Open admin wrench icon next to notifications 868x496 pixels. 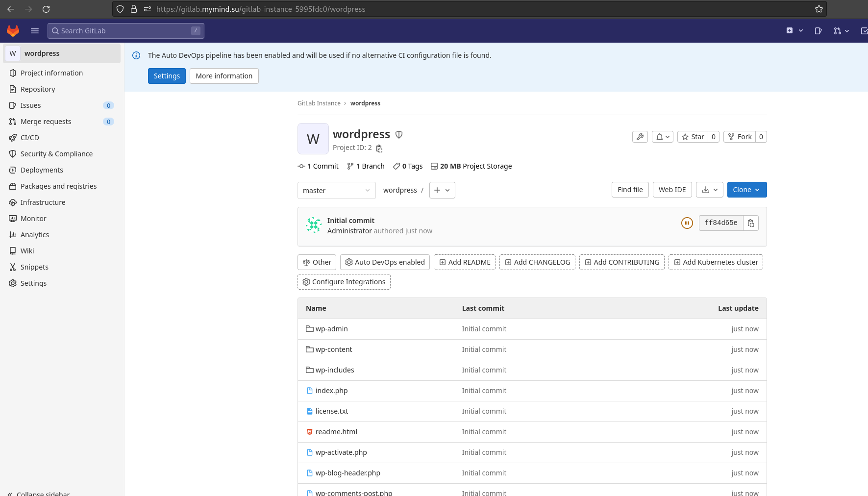[x=640, y=137]
